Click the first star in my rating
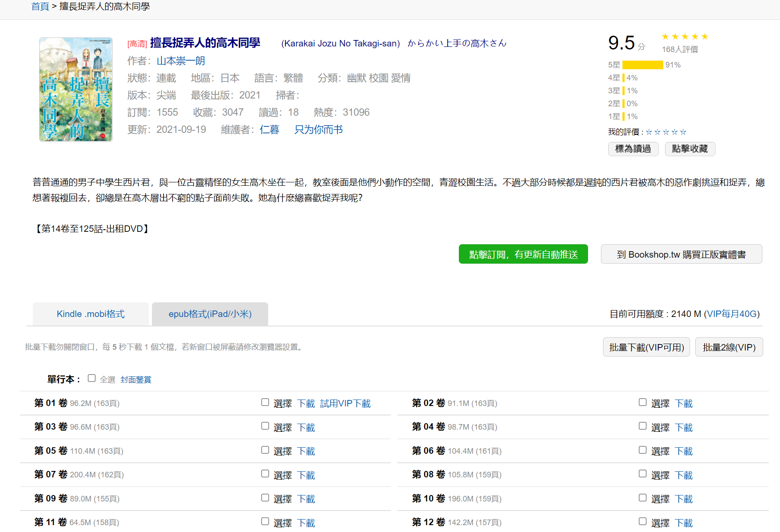The width and height of the screenshot is (780, 532). pos(649,132)
